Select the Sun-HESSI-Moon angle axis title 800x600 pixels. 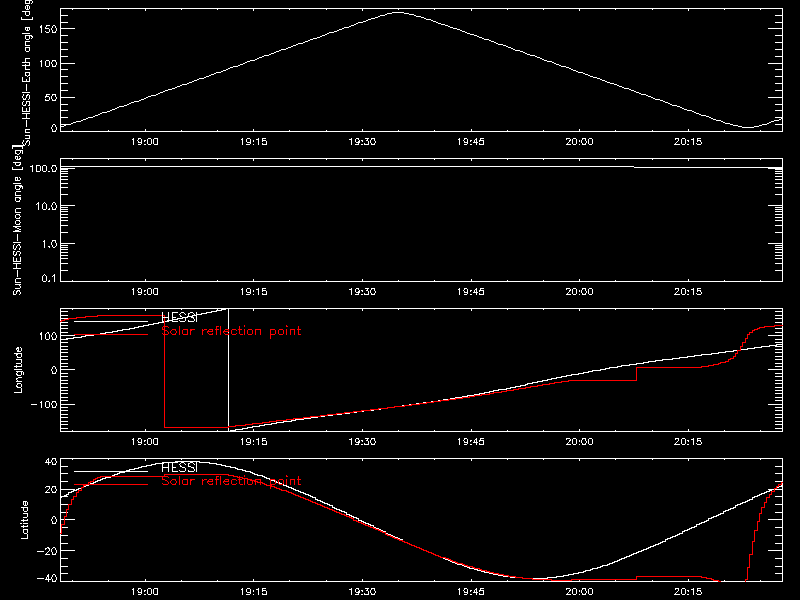(x=17, y=220)
